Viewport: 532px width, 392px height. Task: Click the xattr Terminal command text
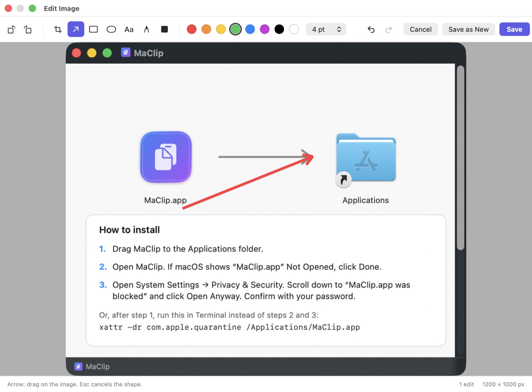point(229,327)
